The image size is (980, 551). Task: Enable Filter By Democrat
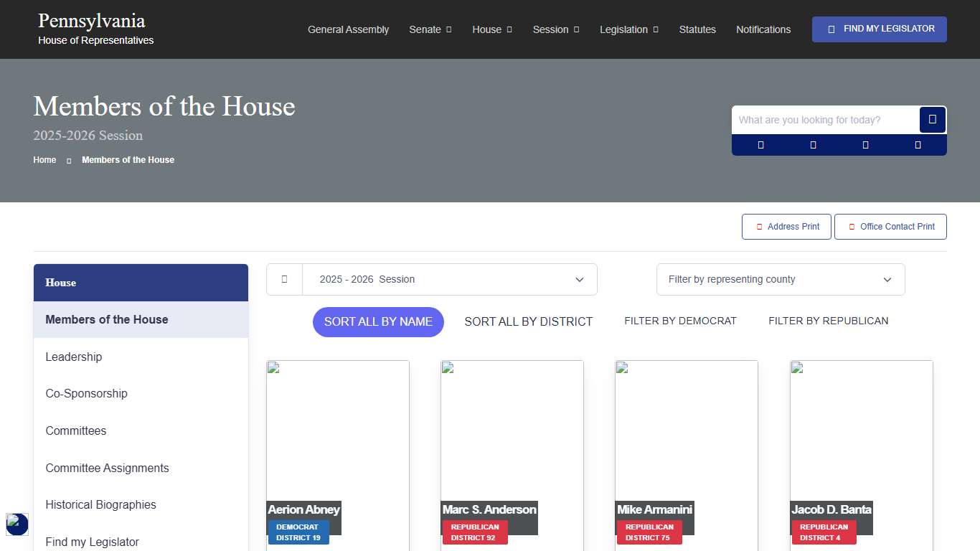(x=680, y=321)
